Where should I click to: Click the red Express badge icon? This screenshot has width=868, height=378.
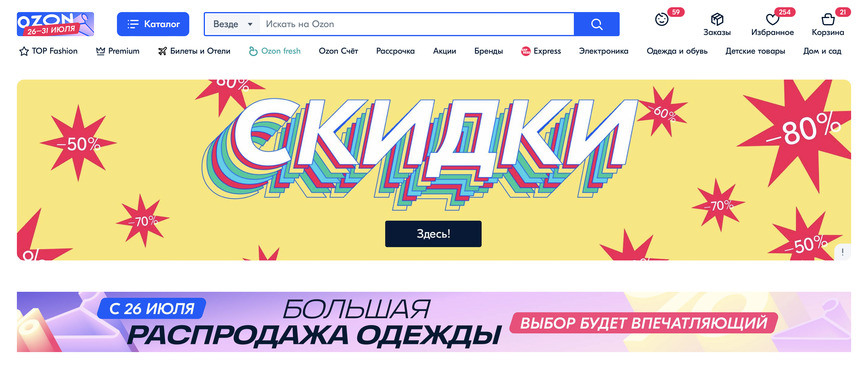[526, 51]
